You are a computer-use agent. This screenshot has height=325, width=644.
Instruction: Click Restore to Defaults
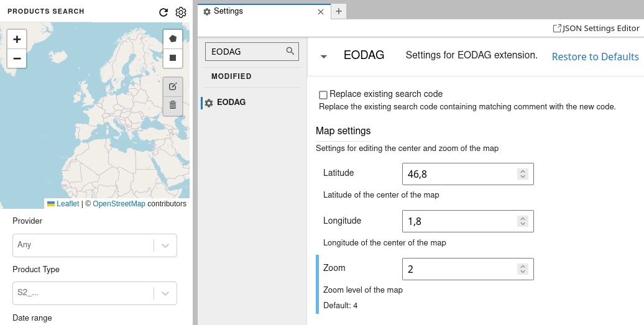click(x=595, y=57)
